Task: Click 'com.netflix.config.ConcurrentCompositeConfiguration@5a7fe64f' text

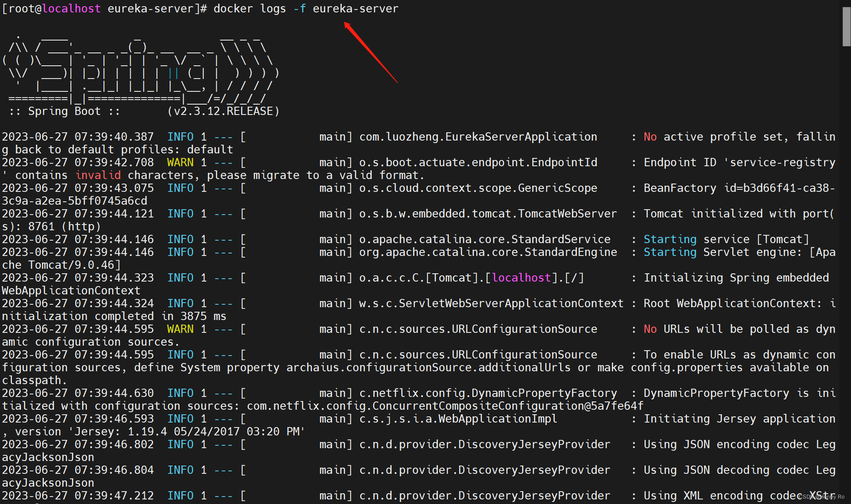Action: (x=445, y=406)
